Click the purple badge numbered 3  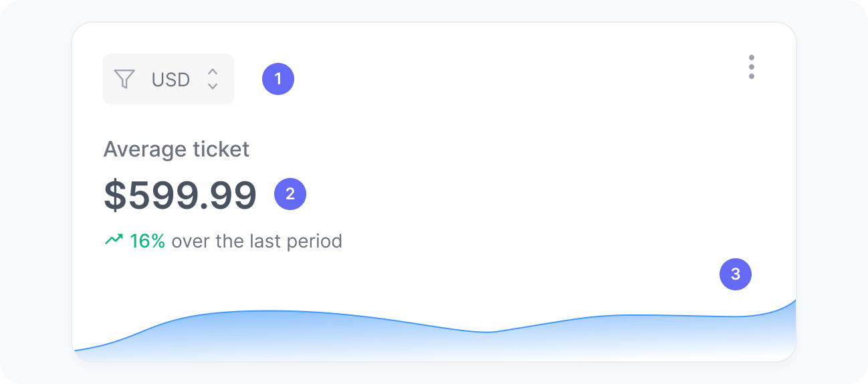pos(736,274)
